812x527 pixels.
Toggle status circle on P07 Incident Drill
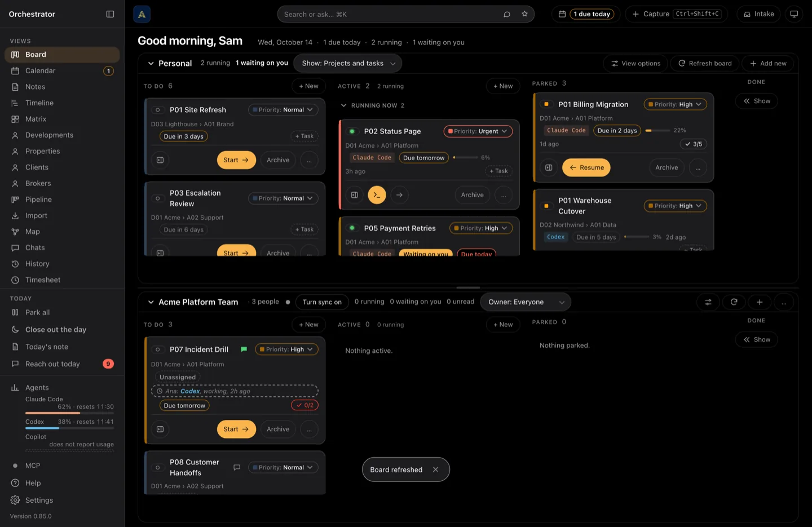click(x=158, y=349)
